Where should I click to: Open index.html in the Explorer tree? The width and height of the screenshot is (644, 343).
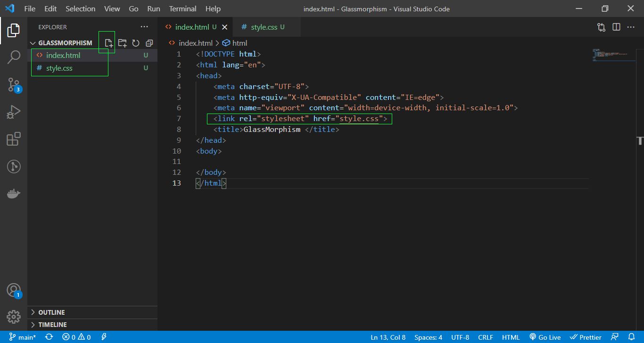(92, 56)
